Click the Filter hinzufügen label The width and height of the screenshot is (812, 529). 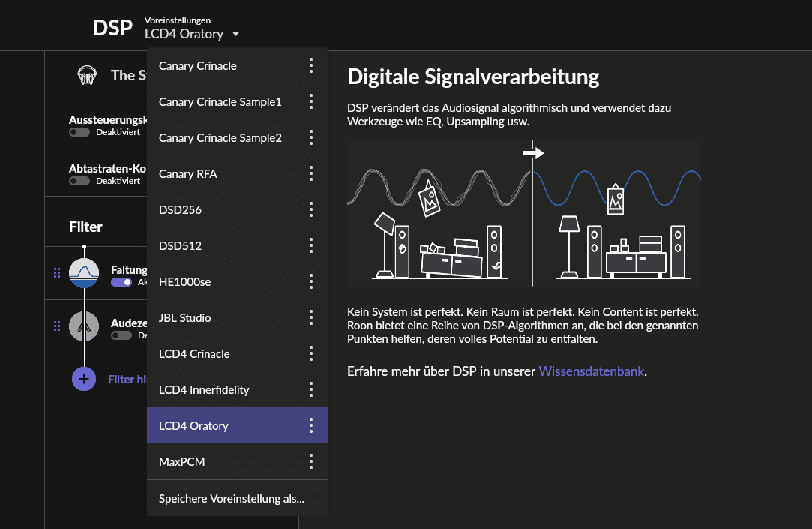pos(127,379)
